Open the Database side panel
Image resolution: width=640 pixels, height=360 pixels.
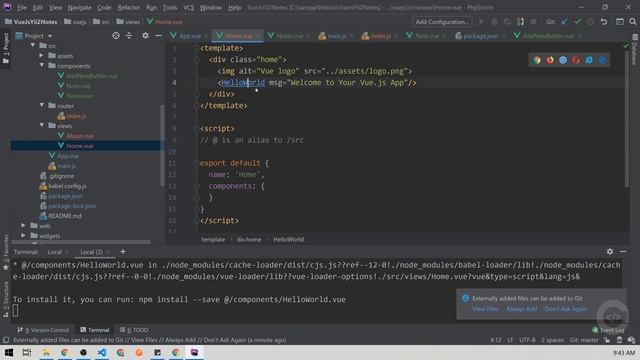(634, 51)
